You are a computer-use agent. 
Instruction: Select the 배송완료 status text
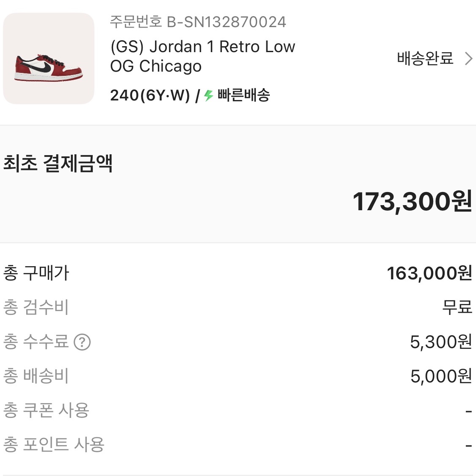(425, 59)
